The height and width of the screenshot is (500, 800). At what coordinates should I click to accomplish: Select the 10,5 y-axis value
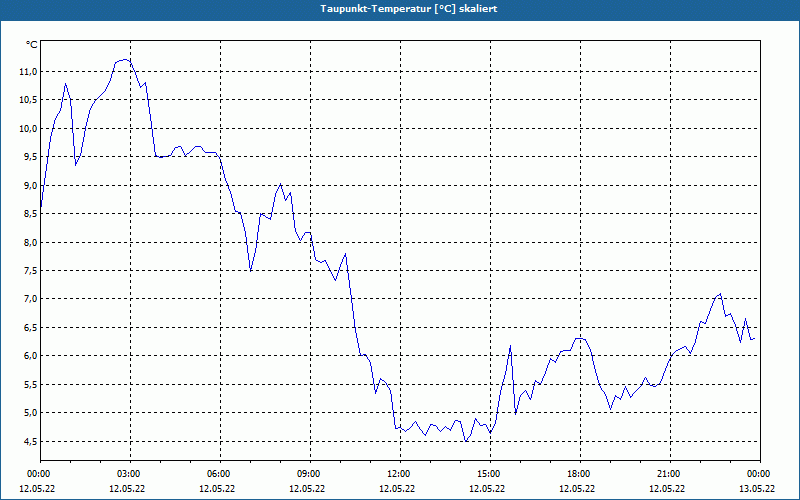point(28,100)
